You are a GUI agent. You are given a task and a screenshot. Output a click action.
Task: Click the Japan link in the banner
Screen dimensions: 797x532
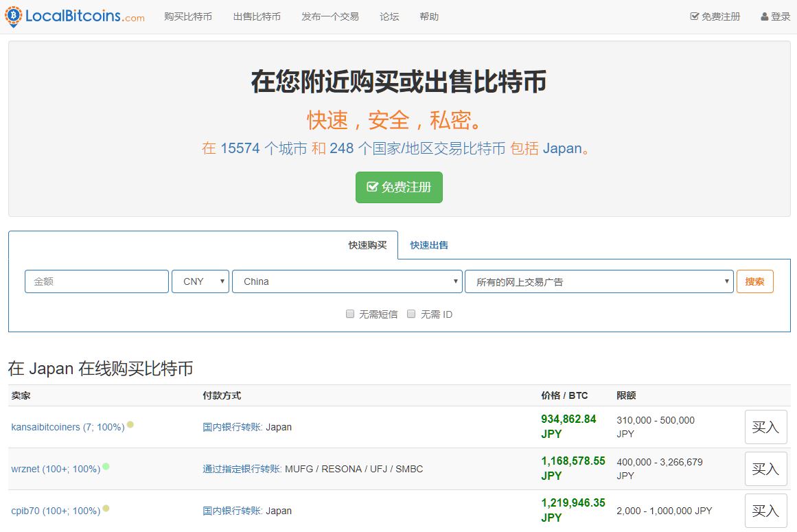point(562,148)
